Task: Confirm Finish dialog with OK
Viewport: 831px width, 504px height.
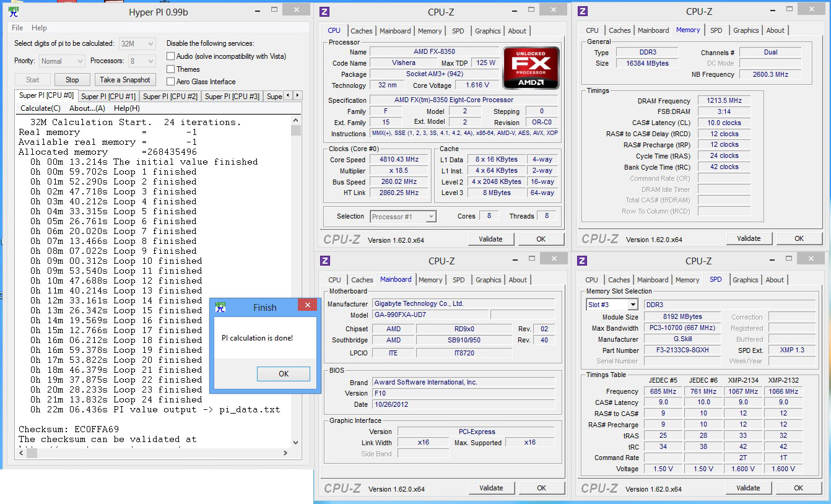Action: [284, 373]
